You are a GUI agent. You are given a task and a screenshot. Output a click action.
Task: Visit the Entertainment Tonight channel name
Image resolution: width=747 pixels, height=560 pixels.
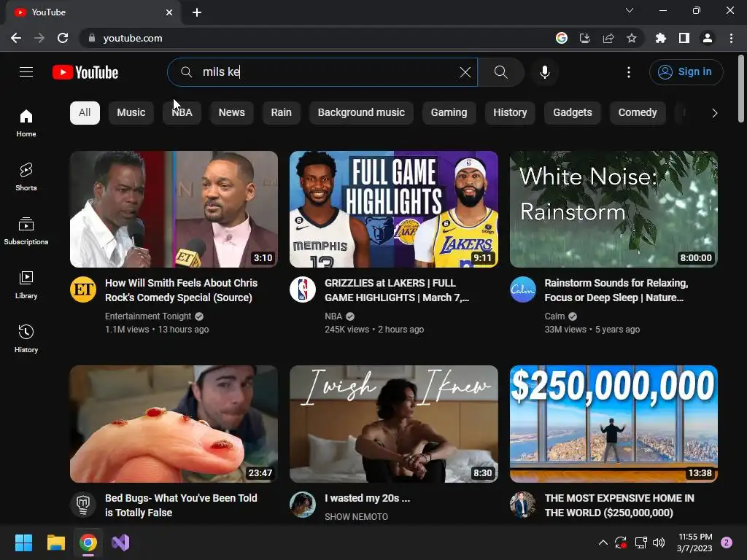(x=148, y=316)
